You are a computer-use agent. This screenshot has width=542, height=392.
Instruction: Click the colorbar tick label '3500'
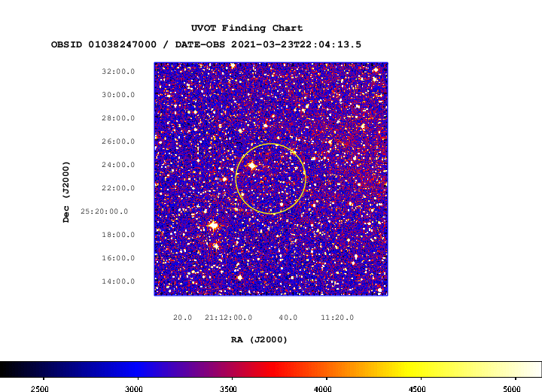(x=228, y=389)
